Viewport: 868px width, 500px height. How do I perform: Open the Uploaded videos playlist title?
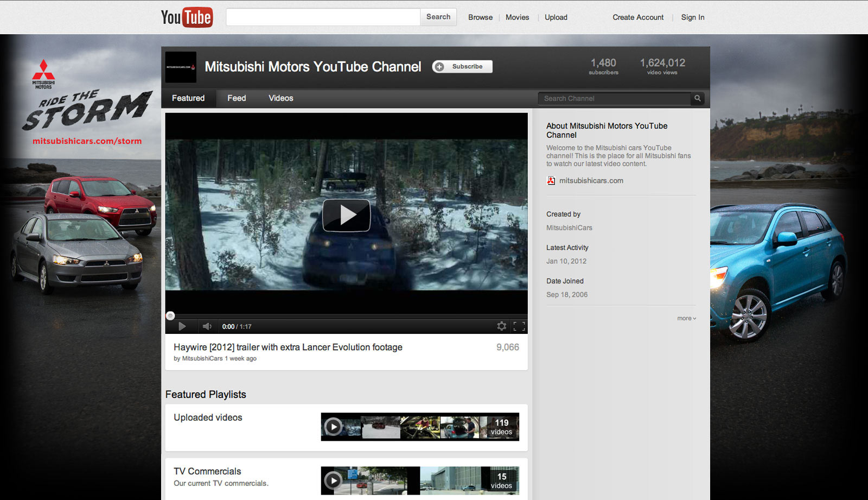[x=208, y=417]
